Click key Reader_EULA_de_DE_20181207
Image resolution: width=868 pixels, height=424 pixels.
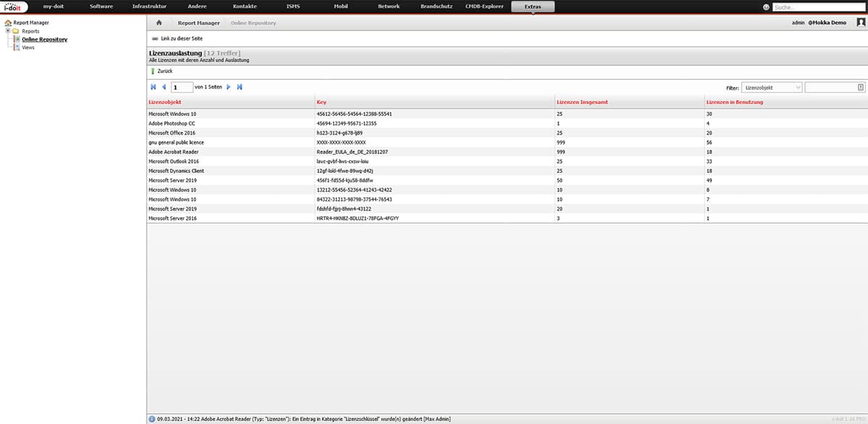point(352,152)
